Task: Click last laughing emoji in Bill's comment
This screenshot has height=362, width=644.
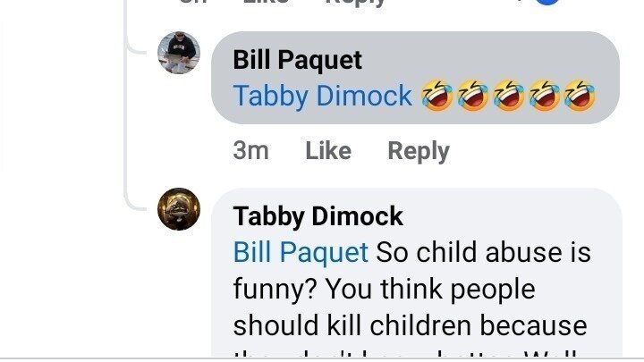Action: (x=580, y=96)
